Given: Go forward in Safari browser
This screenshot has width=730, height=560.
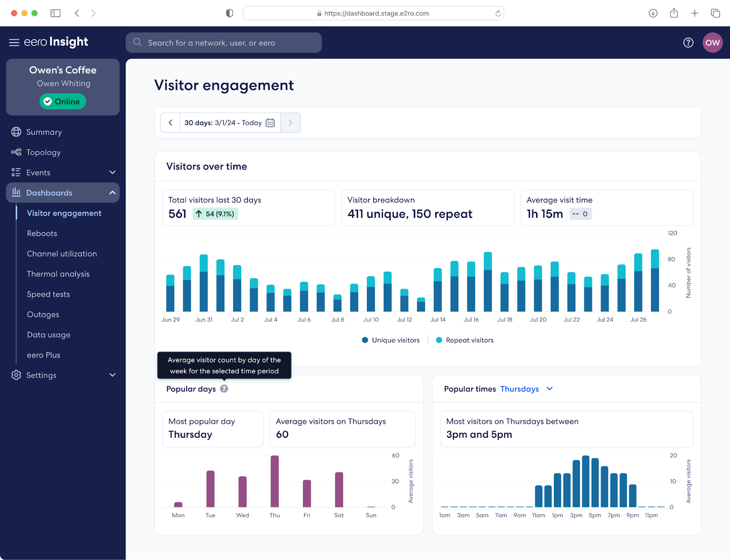Looking at the screenshot, I should [94, 13].
